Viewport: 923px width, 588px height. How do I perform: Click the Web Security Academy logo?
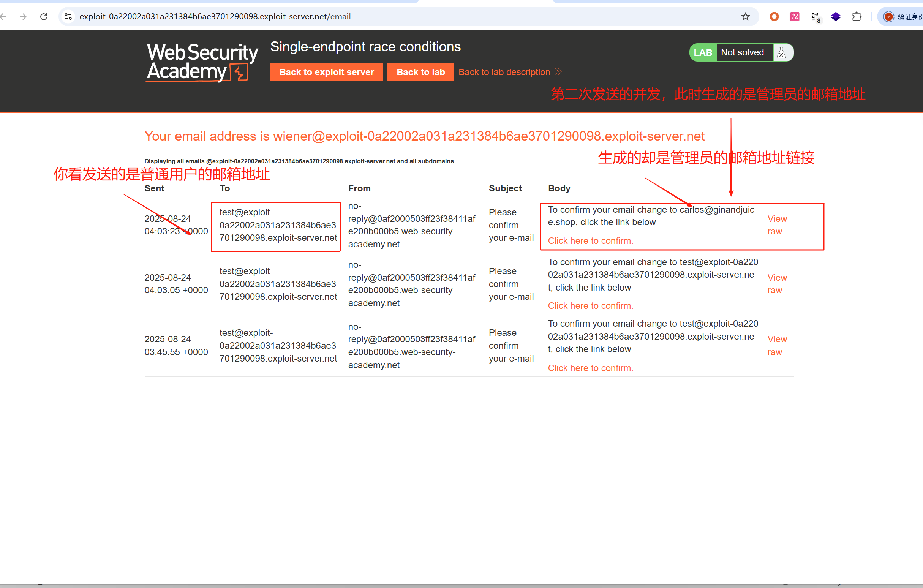(202, 62)
